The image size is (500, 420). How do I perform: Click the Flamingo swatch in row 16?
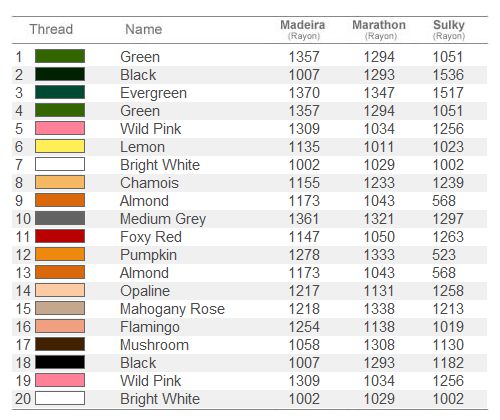60,326
